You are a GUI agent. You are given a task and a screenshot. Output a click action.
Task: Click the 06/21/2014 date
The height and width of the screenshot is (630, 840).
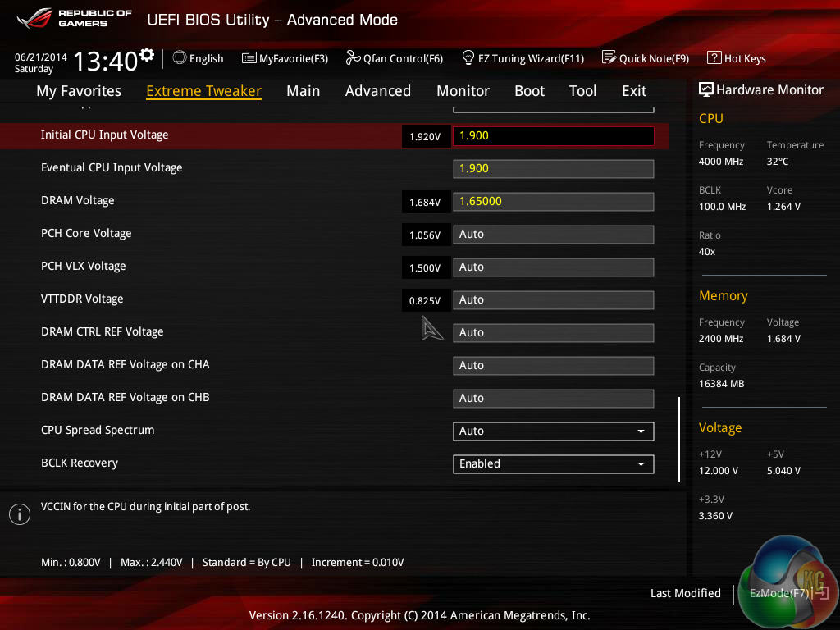(x=40, y=57)
